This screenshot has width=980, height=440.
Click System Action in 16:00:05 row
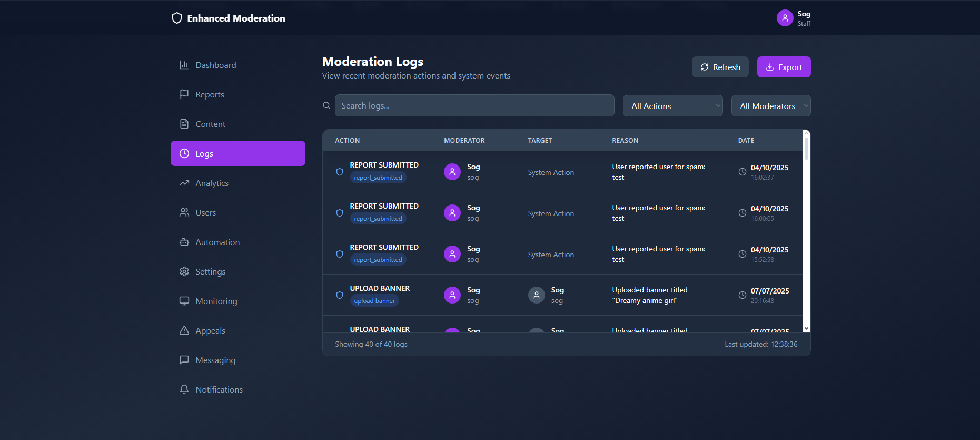pos(551,213)
